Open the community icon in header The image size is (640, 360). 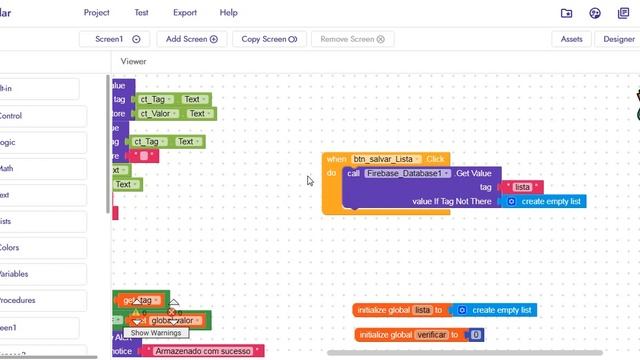tap(595, 13)
